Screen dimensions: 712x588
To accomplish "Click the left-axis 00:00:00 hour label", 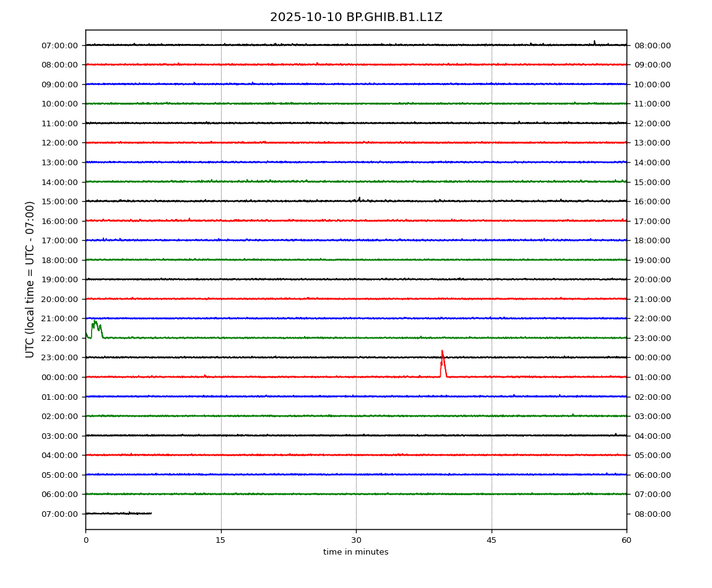I will (60, 377).
